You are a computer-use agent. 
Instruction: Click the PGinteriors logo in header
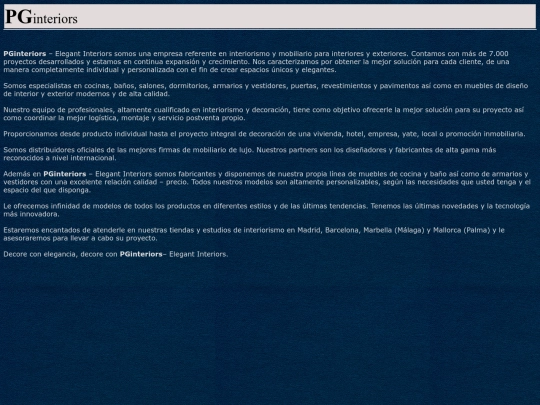(x=41, y=17)
